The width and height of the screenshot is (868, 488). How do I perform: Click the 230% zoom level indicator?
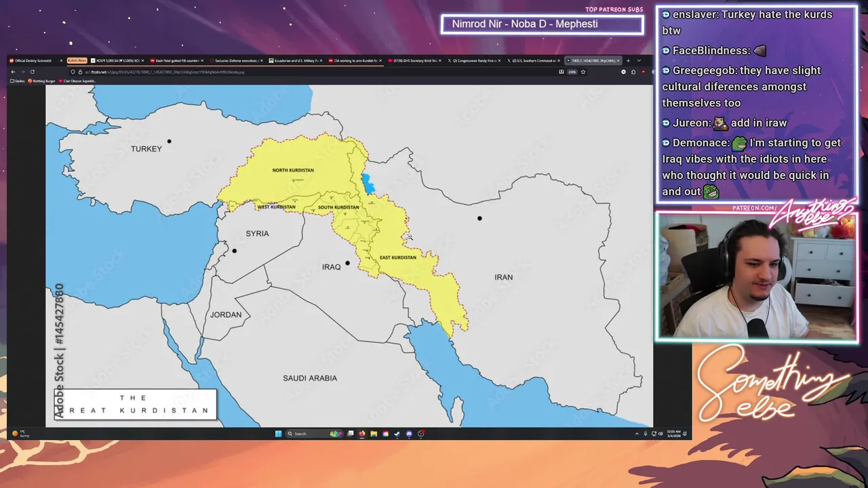click(572, 72)
